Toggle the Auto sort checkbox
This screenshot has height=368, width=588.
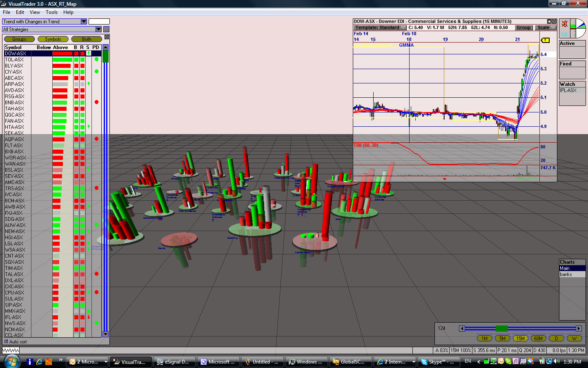point(6,341)
